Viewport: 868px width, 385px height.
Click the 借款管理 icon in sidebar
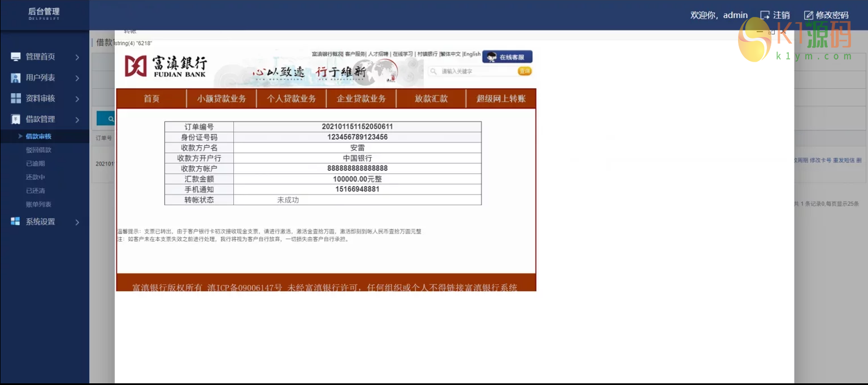pyautogui.click(x=16, y=119)
